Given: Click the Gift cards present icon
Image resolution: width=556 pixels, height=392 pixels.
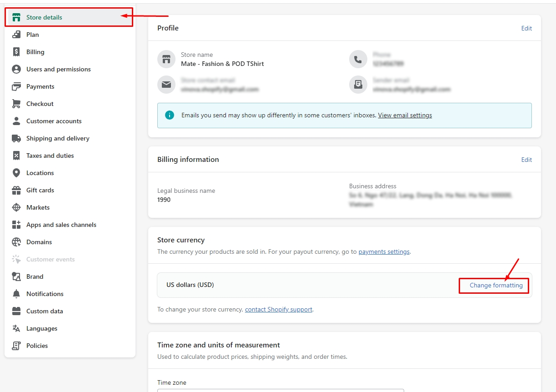Looking at the screenshot, I should (x=16, y=190).
